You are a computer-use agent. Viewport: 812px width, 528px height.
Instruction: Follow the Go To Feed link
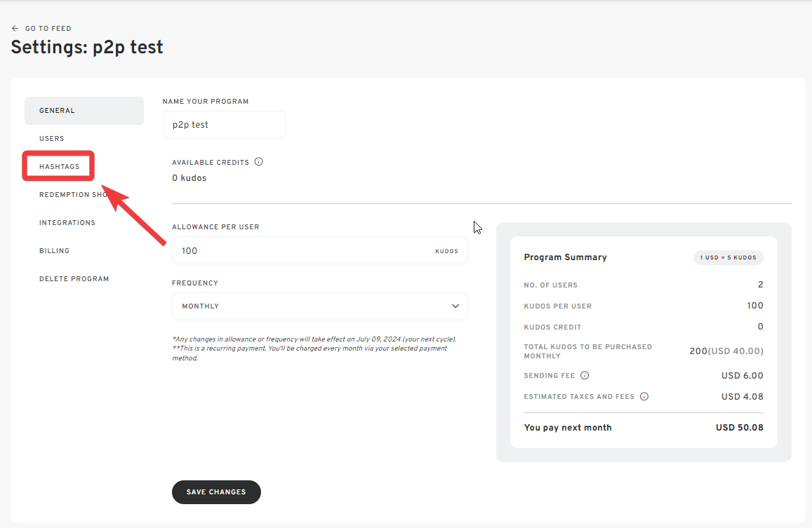pos(48,29)
